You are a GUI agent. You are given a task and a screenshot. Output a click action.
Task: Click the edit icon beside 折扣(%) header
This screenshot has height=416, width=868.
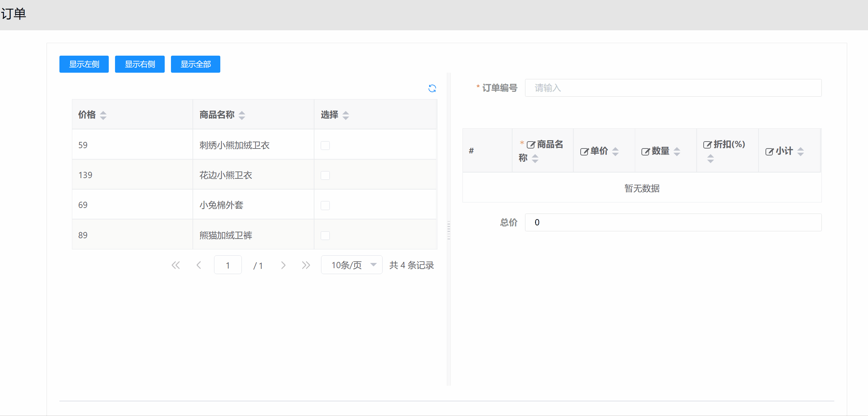[707, 145]
